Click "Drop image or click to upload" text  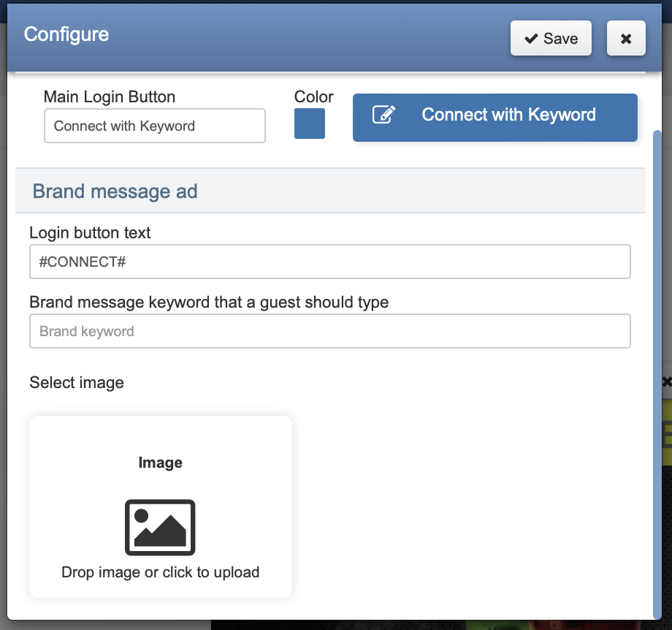pos(160,572)
